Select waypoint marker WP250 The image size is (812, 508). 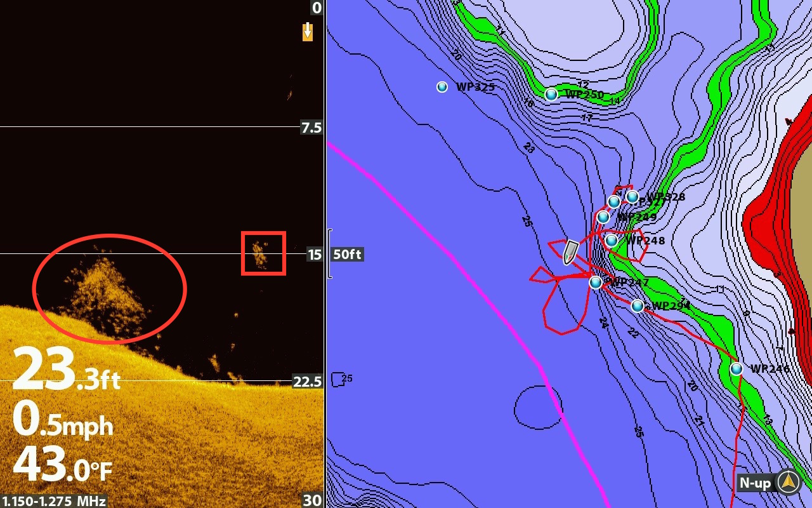[551, 94]
